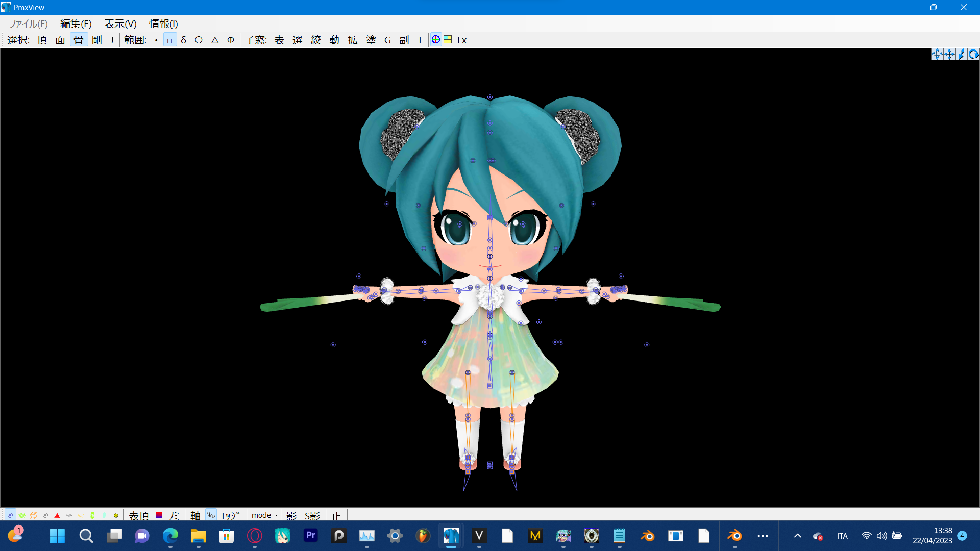Viewport: 980px width, 551px height.
Task: Click the Fx effect button
Action: coord(462,40)
